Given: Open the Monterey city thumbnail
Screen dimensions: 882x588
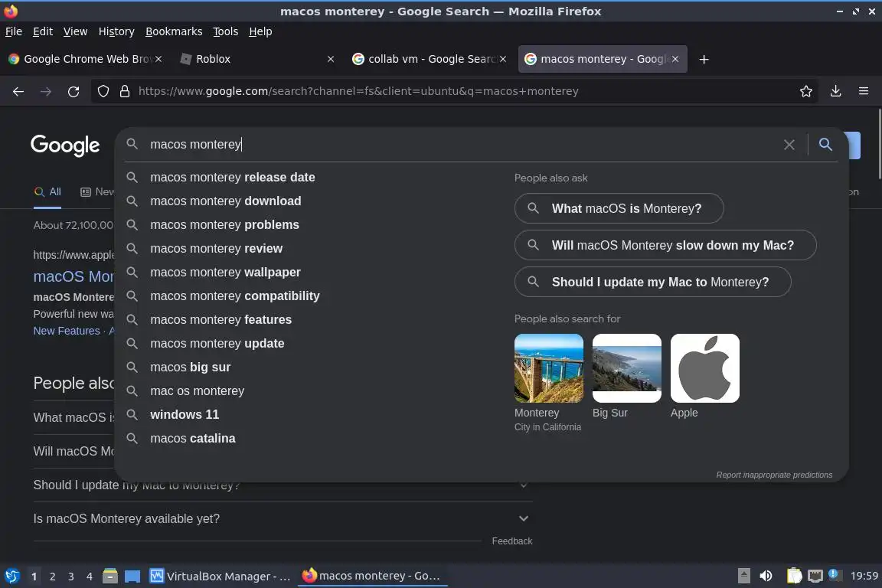Looking at the screenshot, I should (x=548, y=368).
